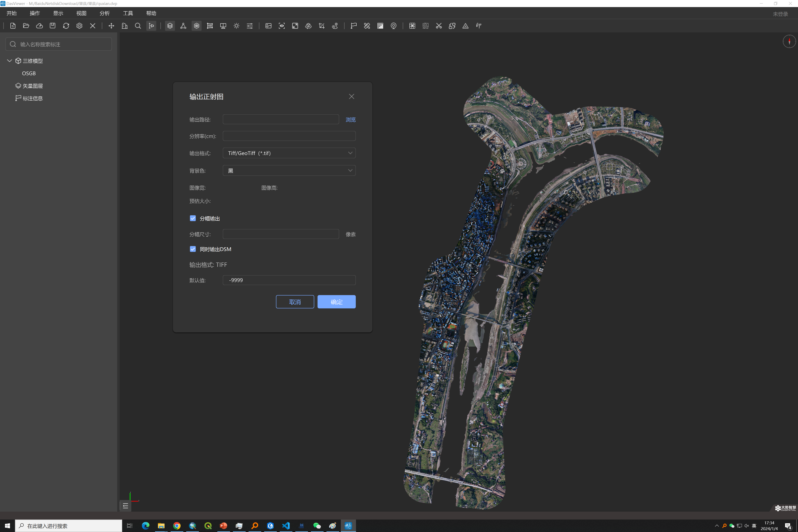The height and width of the screenshot is (532, 798).
Task: Toggle the stacked layers toolbar icon
Action: [170, 26]
